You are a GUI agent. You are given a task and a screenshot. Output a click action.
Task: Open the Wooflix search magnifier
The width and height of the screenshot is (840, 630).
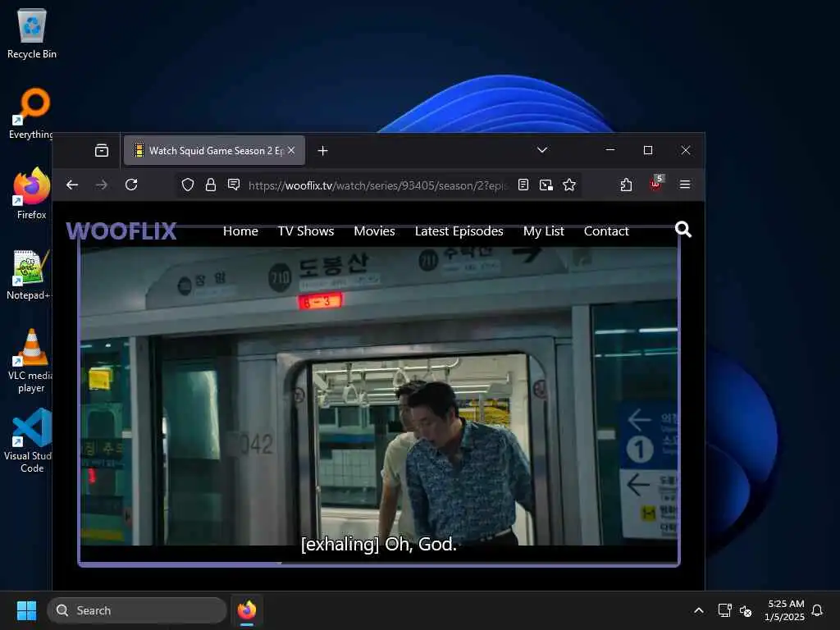683,230
